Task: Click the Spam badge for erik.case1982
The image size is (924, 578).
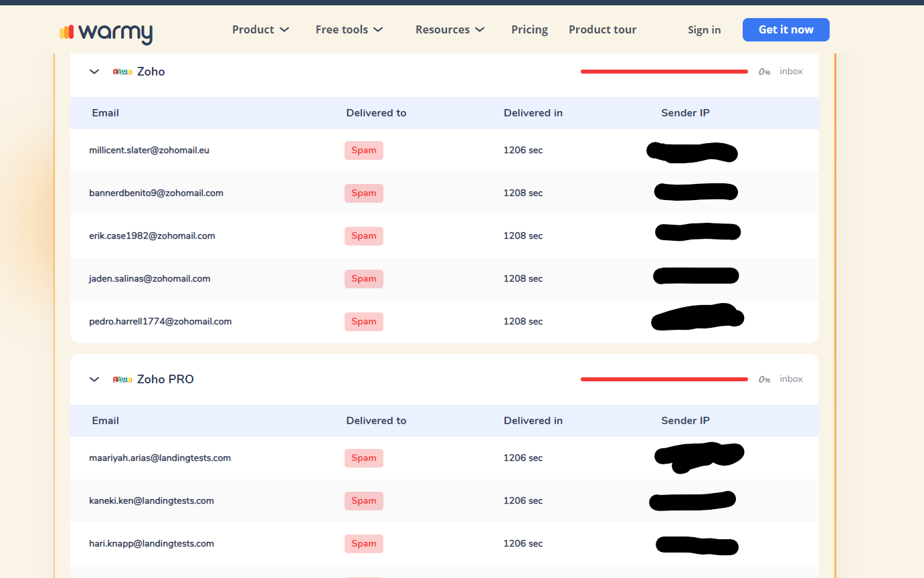Action: pos(364,236)
